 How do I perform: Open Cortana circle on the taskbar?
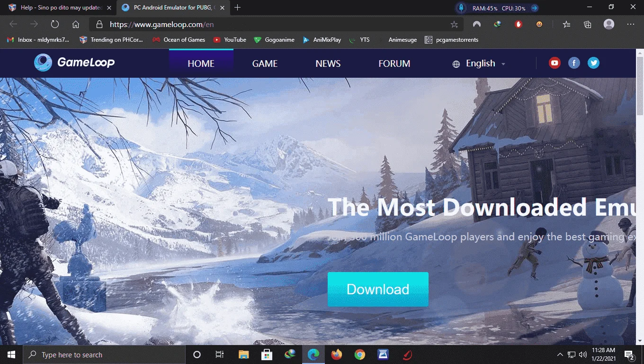pyautogui.click(x=197, y=355)
